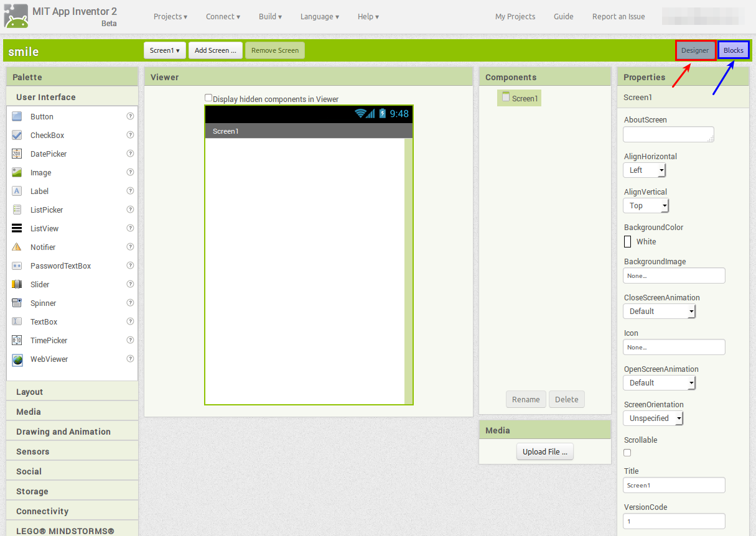Open the BackgroundColor White swatch
756x536 pixels.
[628, 241]
